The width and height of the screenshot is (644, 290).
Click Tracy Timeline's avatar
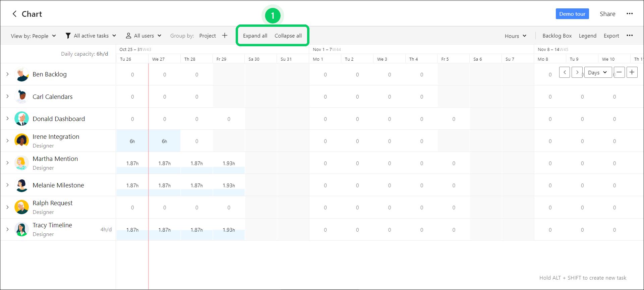[22, 230]
